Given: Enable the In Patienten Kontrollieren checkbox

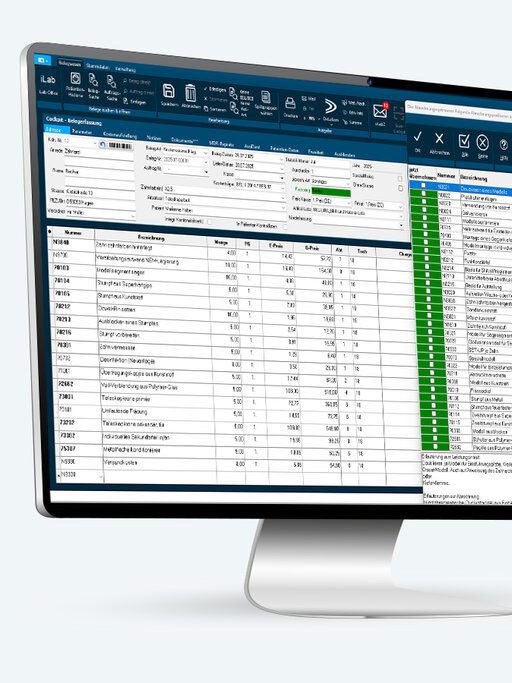Looking at the screenshot, I should [285, 227].
